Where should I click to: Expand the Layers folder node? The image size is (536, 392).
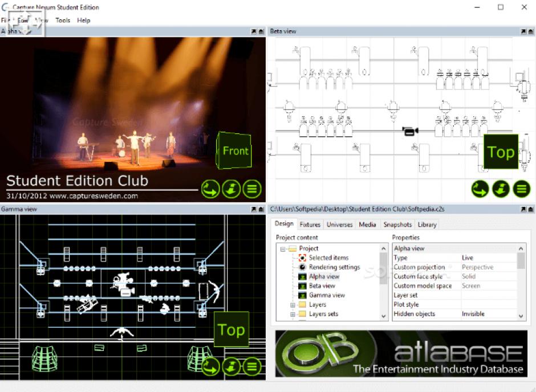coord(293,305)
